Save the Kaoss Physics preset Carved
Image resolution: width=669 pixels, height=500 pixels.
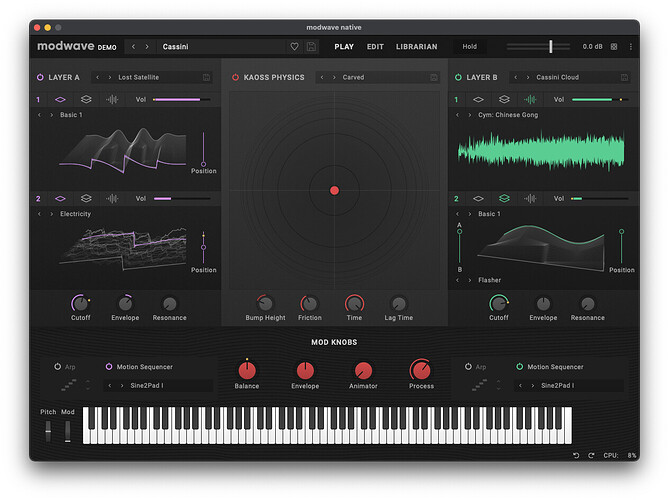click(433, 77)
